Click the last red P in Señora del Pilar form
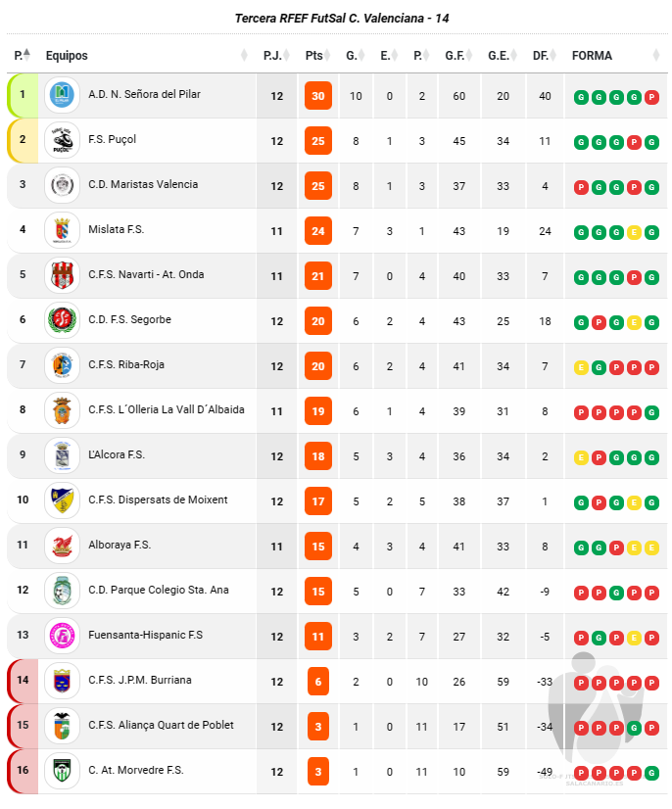 coord(651,98)
